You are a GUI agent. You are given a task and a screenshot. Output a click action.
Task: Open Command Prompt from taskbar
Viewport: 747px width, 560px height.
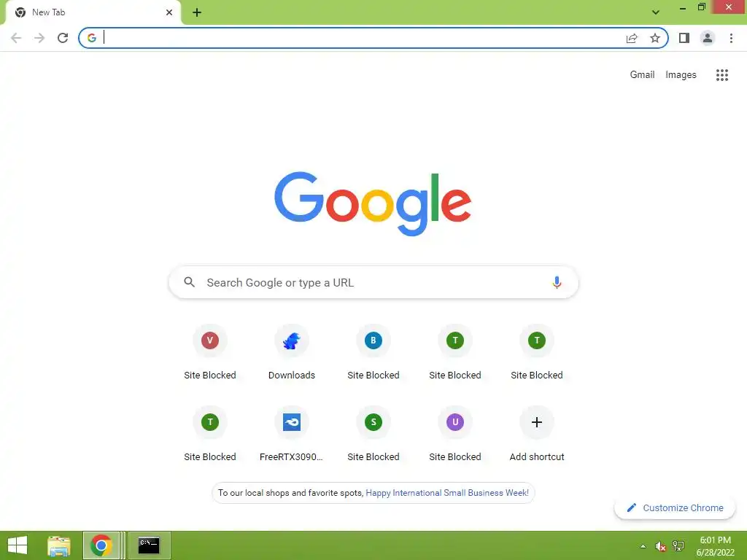pos(149,545)
